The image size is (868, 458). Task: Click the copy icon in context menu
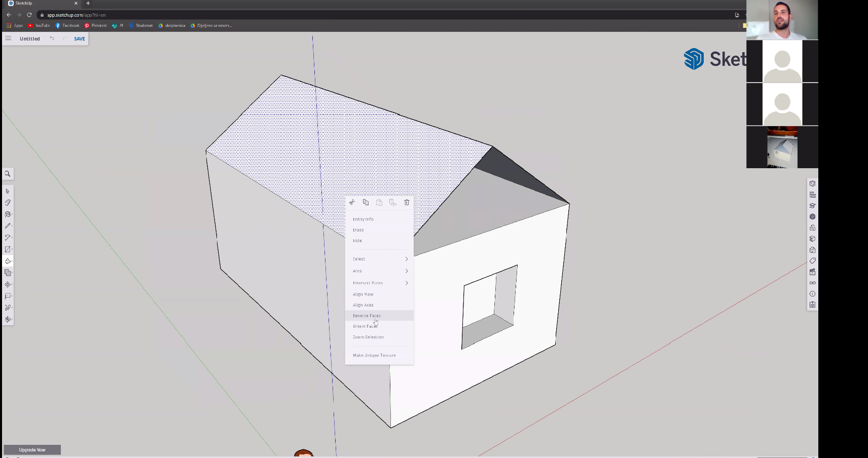pos(366,203)
